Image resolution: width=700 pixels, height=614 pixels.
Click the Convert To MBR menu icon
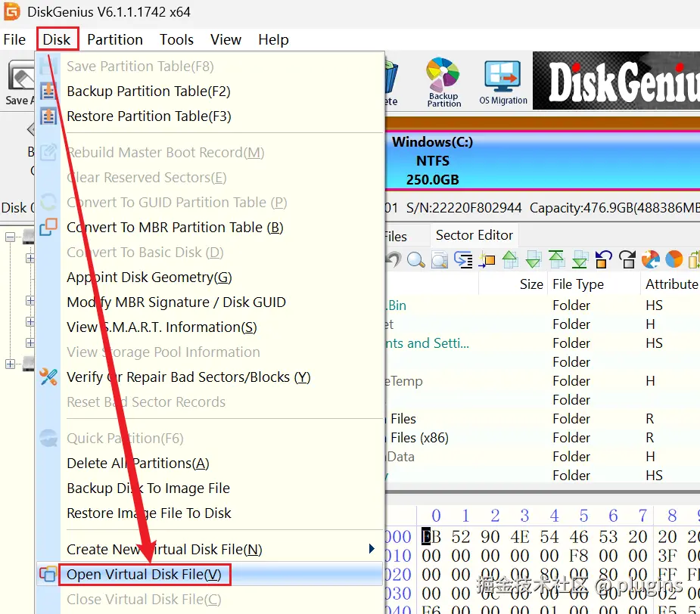click(x=48, y=227)
